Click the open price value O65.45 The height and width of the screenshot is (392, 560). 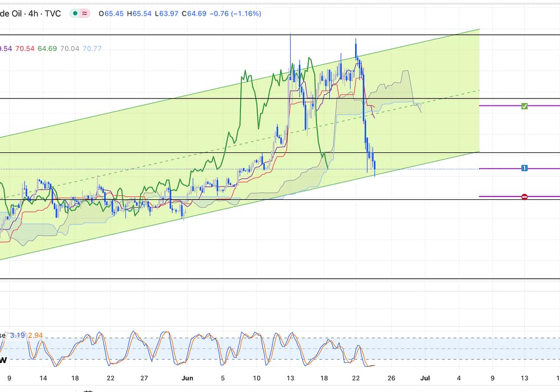coord(110,13)
